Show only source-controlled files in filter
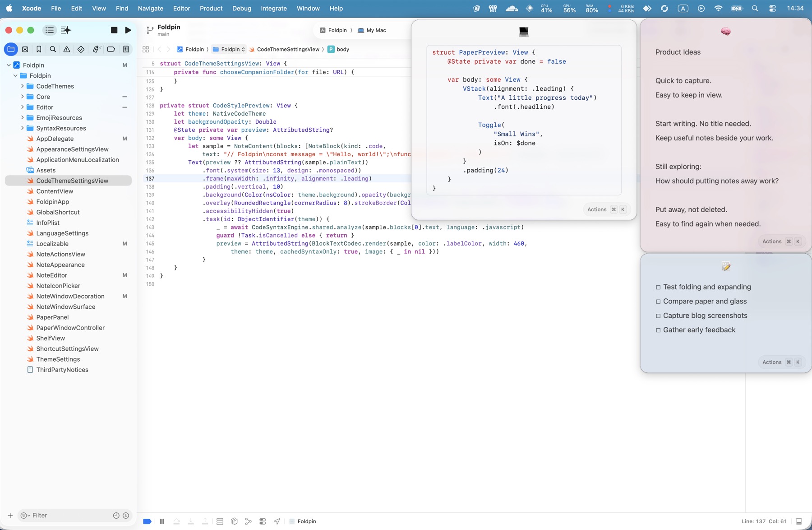 click(126, 516)
